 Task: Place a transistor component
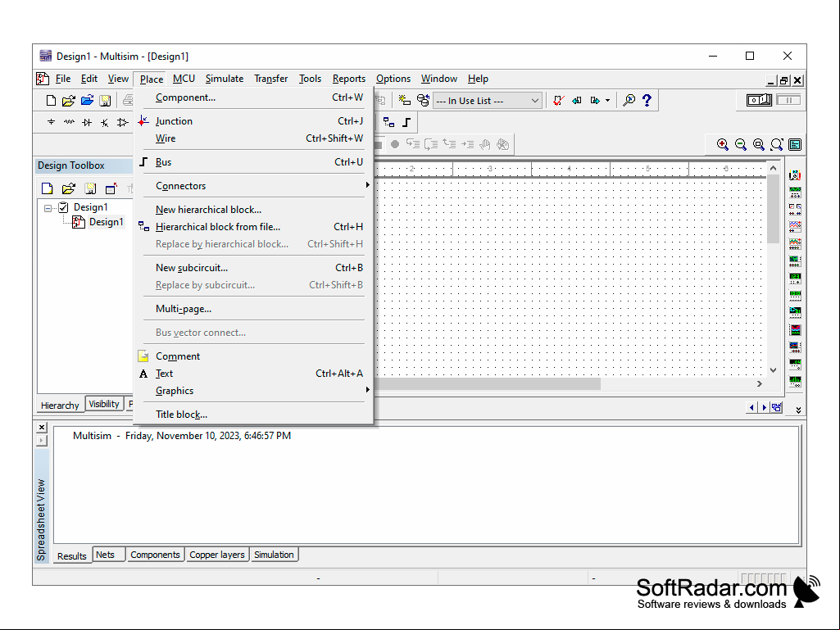104,122
